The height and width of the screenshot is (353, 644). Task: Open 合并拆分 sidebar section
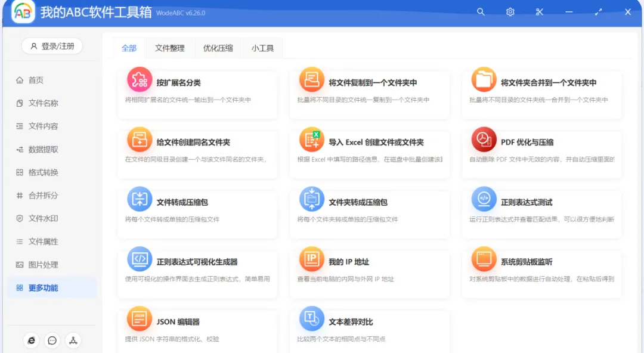(x=52, y=196)
